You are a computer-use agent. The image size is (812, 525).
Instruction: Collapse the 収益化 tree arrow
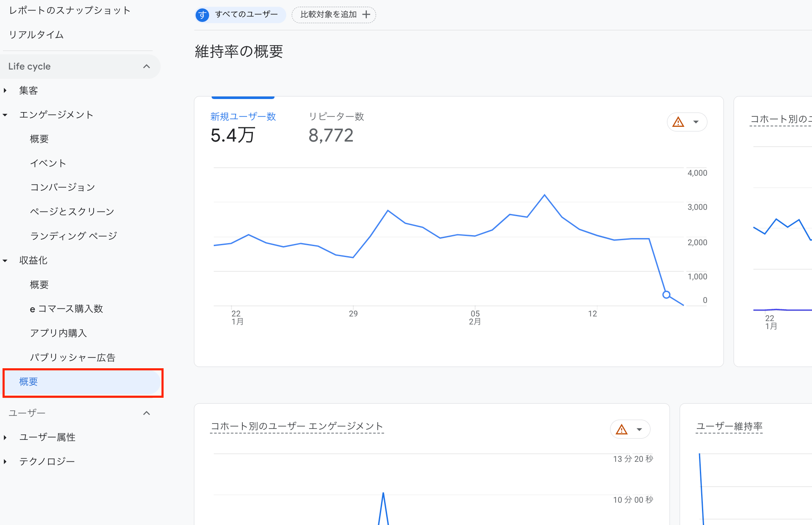tap(5, 260)
